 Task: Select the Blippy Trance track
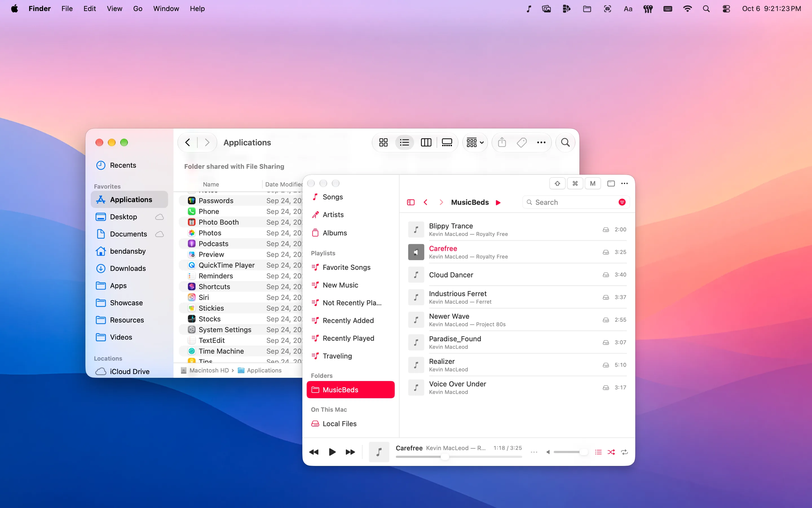tap(517, 229)
